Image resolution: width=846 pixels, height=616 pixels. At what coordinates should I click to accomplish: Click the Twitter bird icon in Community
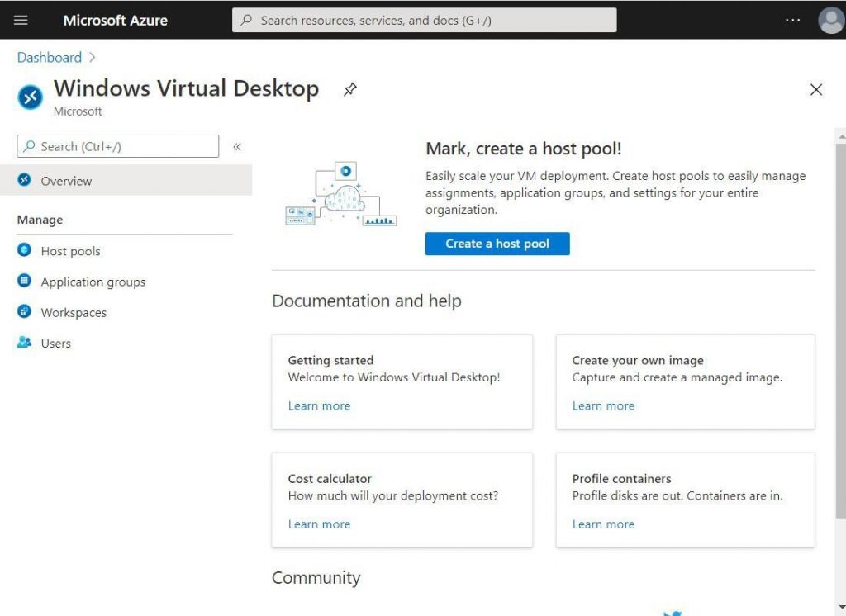tap(673, 612)
